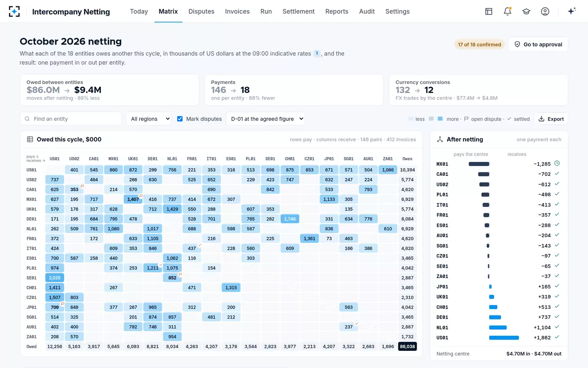Open the All regions dropdown

(x=149, y=119)
